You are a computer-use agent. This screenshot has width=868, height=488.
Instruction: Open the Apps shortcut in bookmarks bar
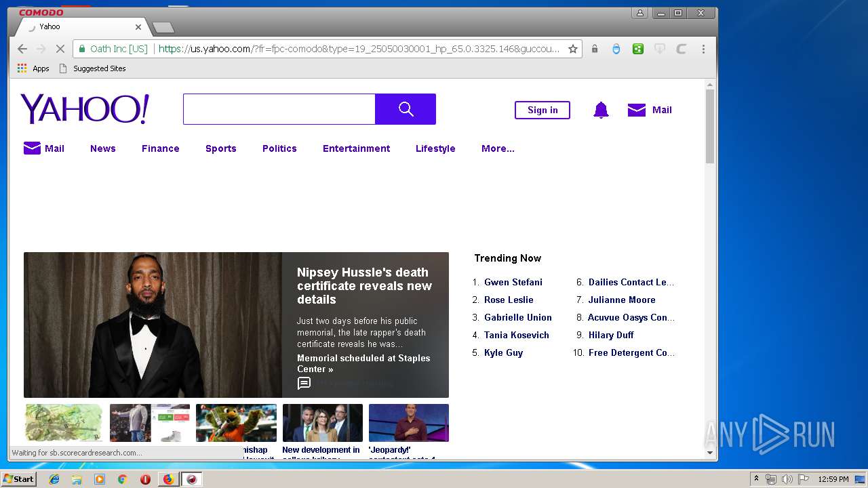tap(33, 68)
